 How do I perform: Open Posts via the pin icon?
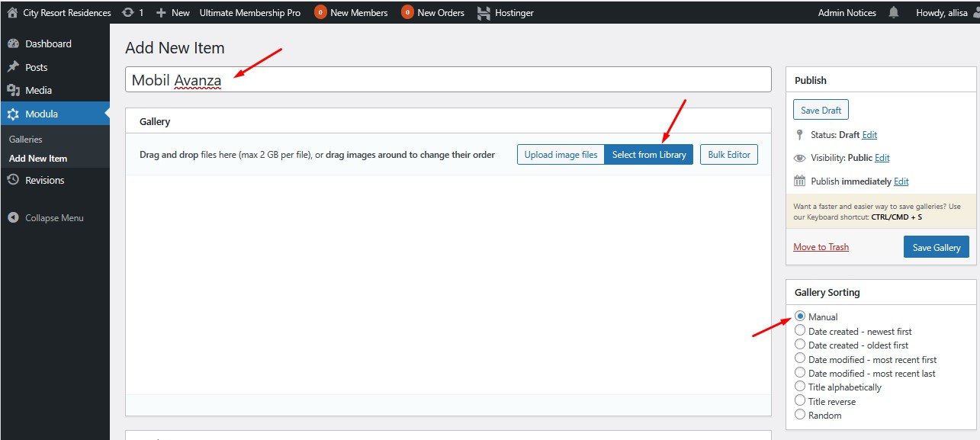pos(13,67)
